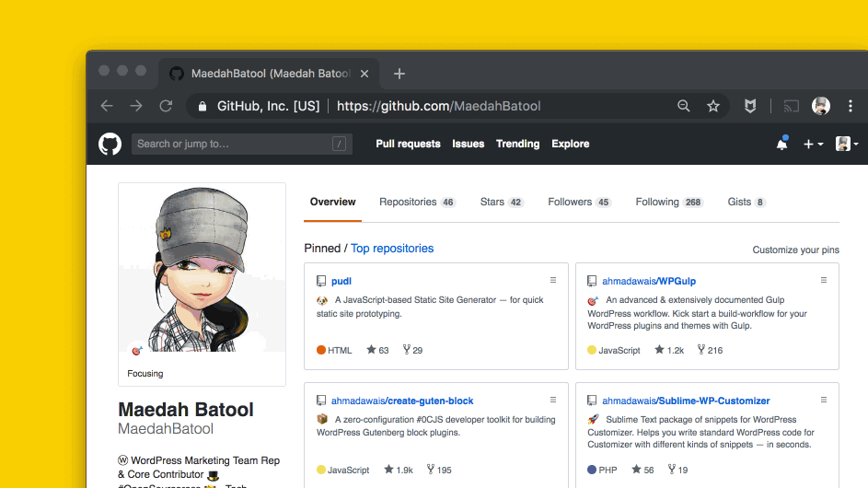Click the profile avatar picture
This screenshot has width=868, height=488.
[x=203, y=270]
